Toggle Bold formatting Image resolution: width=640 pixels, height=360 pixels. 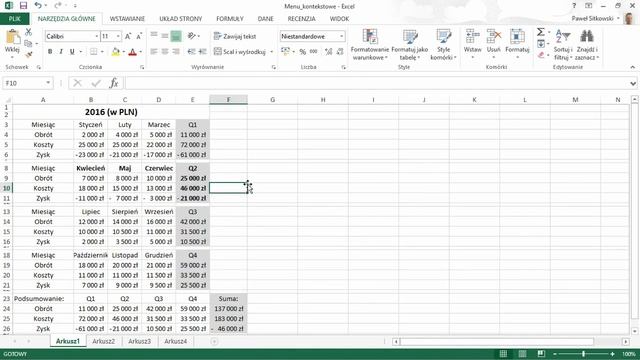50,52
